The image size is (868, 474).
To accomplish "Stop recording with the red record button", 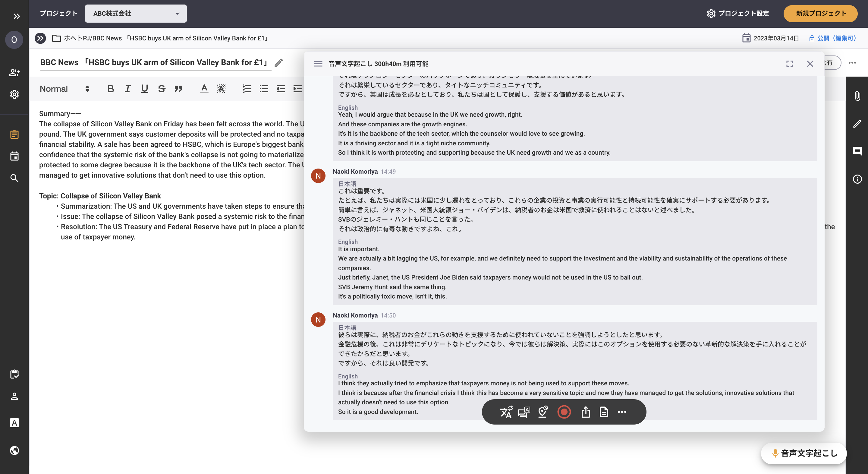I will pyautogui.click(x=564, y=412).
